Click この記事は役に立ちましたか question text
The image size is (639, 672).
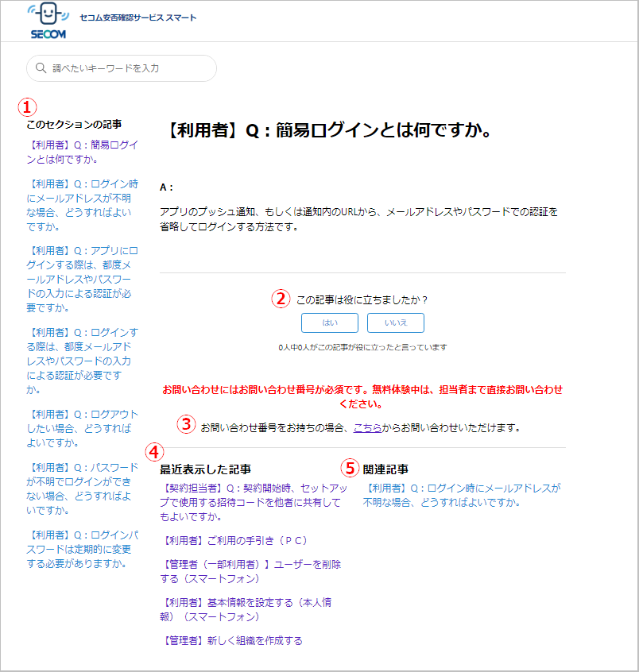coord(362,300)
